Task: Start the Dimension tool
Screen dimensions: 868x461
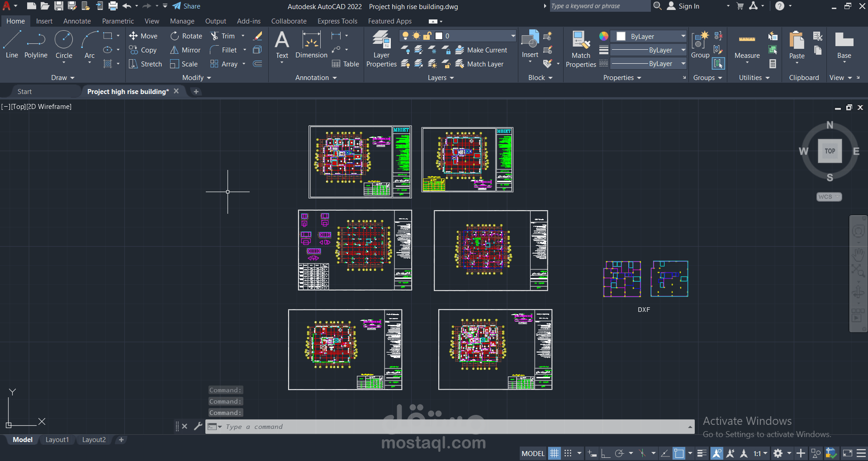Action: pyautogui.click(x=311, y=45)
